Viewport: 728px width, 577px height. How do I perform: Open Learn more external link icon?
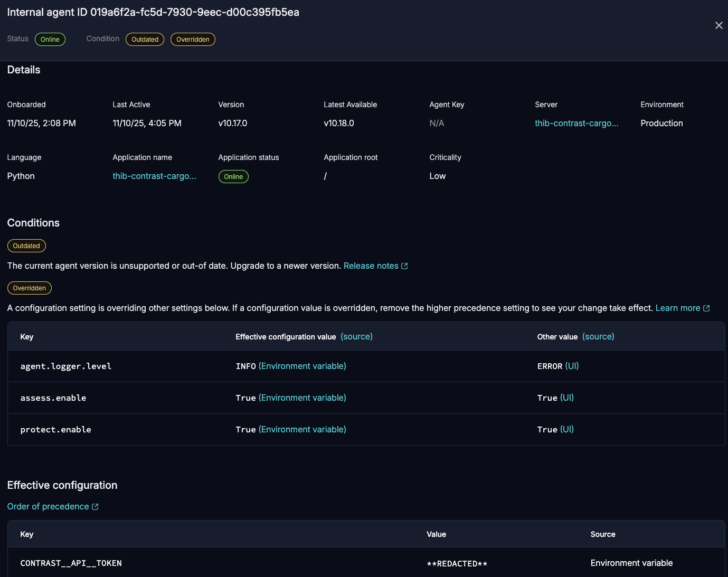coord(706,308)
